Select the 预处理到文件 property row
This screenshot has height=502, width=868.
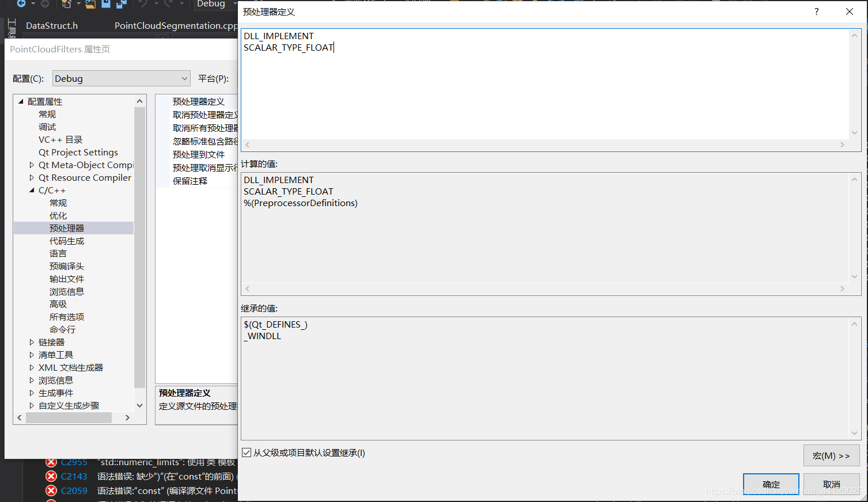[197, 154]
